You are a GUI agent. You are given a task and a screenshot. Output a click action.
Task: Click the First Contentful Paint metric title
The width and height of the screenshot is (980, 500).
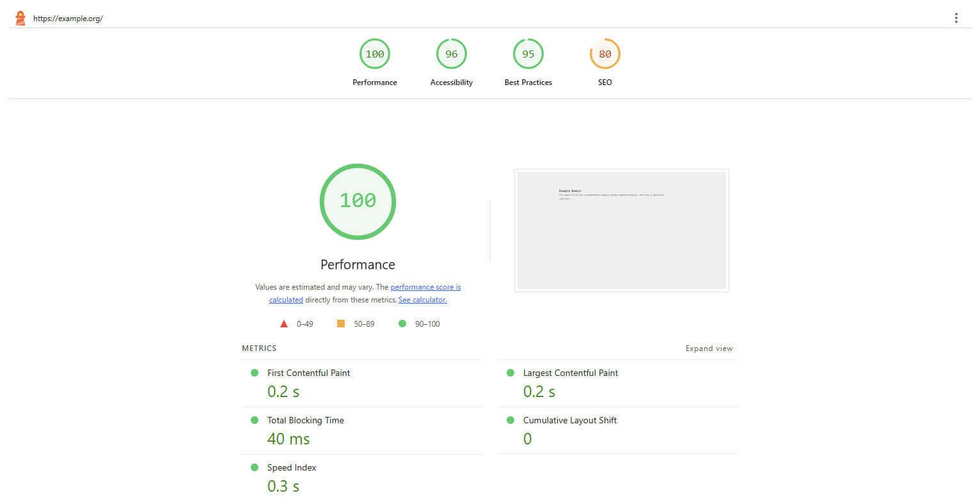coord(309,373)
